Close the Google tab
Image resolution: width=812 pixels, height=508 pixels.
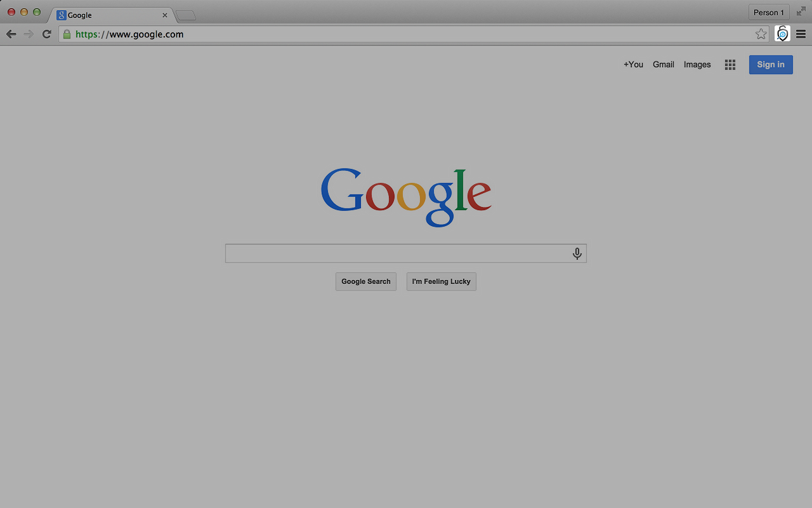pos(165,15)
